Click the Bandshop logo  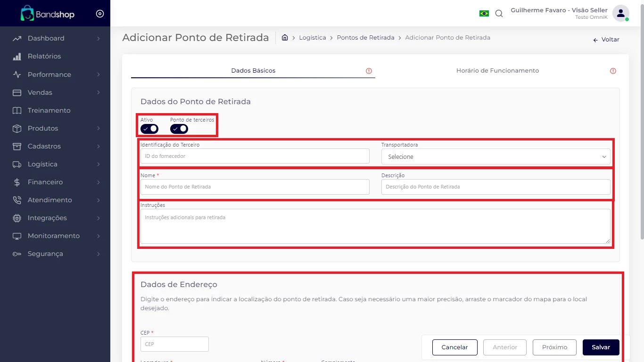coord(48,14)
